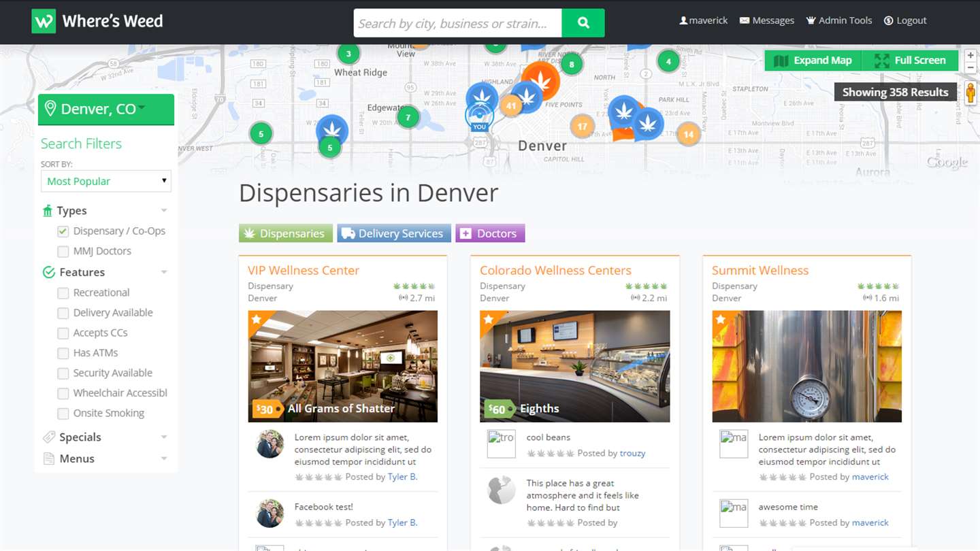Image resolution: width=980 pixels, height=551 pixels.
Task: Collapse the Types filter section
Action: 164,211
